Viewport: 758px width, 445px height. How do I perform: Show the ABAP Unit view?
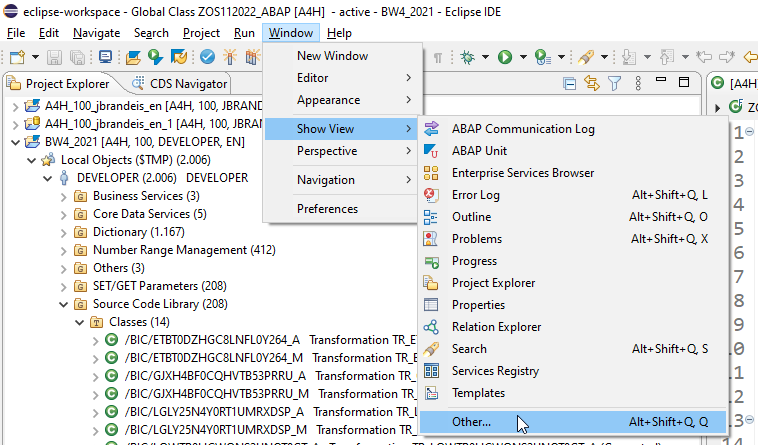572,151
